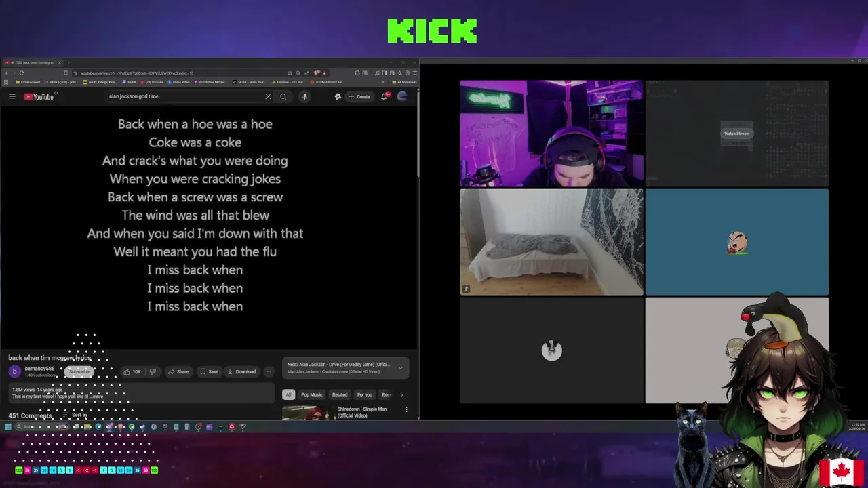Open a new browser tab
This screenshot has height=488, width=868.
tap(68, 62)
